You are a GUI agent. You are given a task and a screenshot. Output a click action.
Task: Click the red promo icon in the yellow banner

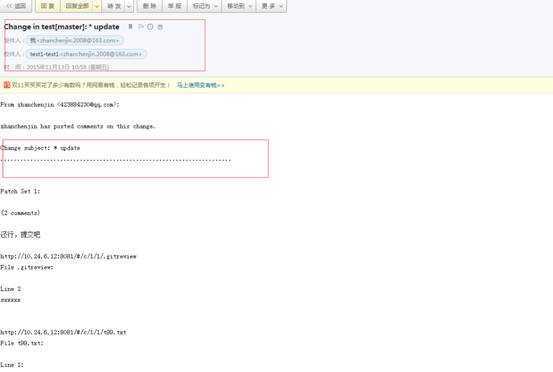[x=6, y=85]
